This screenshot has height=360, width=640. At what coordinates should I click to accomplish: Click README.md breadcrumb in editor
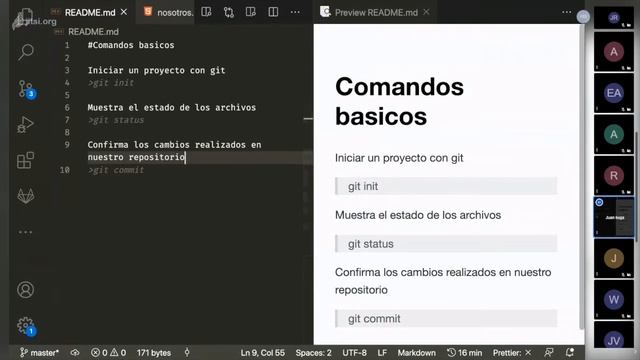(93, 32)
